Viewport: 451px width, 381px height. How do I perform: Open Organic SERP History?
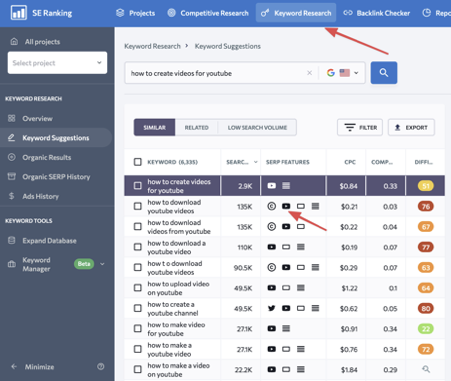tap(56, 177)
